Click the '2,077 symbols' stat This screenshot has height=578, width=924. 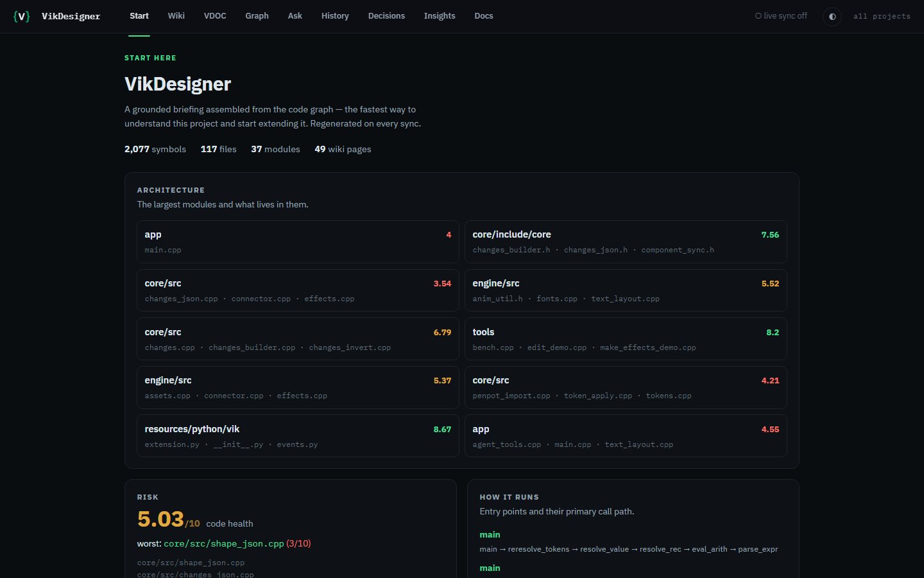pyautogui.click(x=155, y=149)
